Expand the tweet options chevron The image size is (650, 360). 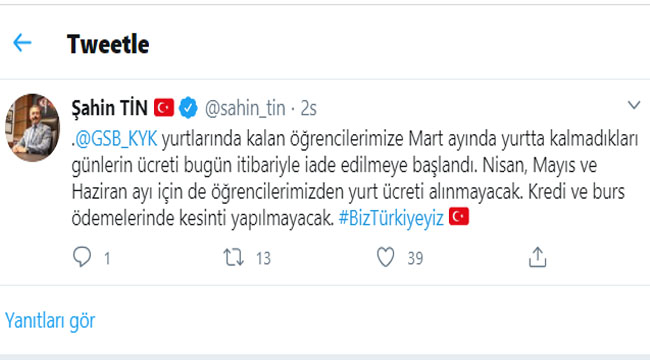coord(634,105)
